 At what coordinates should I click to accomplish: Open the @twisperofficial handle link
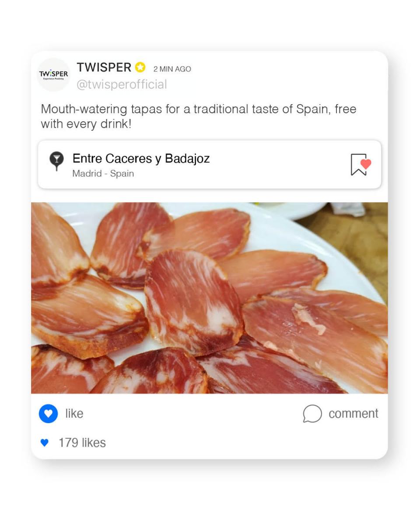click(x=122, y=84)
